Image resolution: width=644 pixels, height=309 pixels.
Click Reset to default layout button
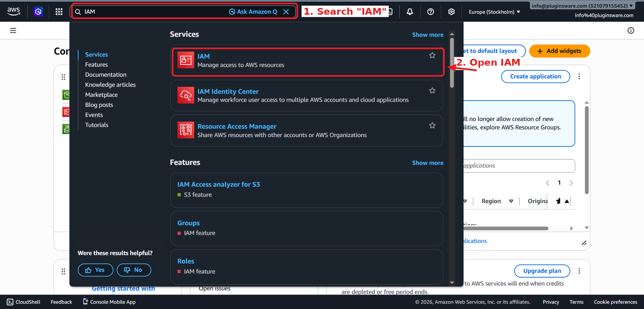[x=494, y=51]
